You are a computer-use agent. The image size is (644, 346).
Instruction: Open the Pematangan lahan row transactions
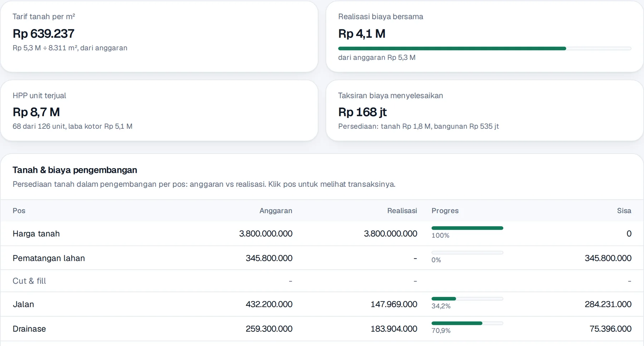click(322, 258)
